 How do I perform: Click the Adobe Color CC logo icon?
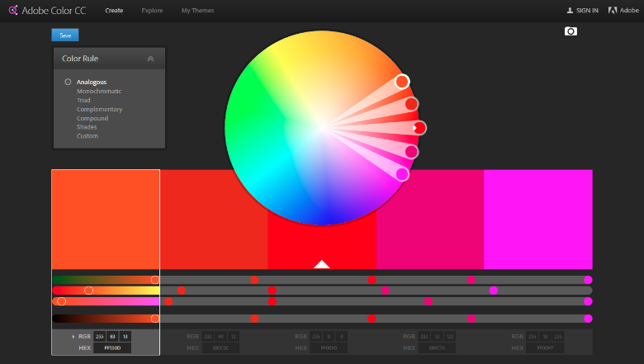[13, 11]
